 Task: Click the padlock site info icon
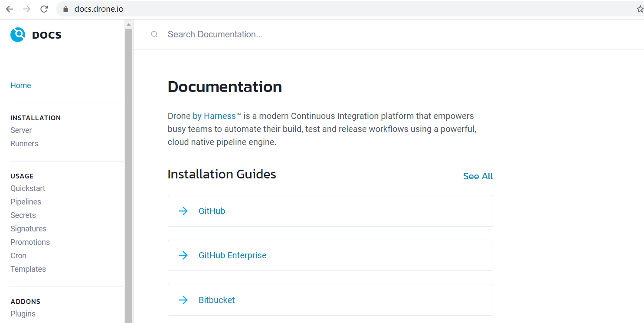66,9
